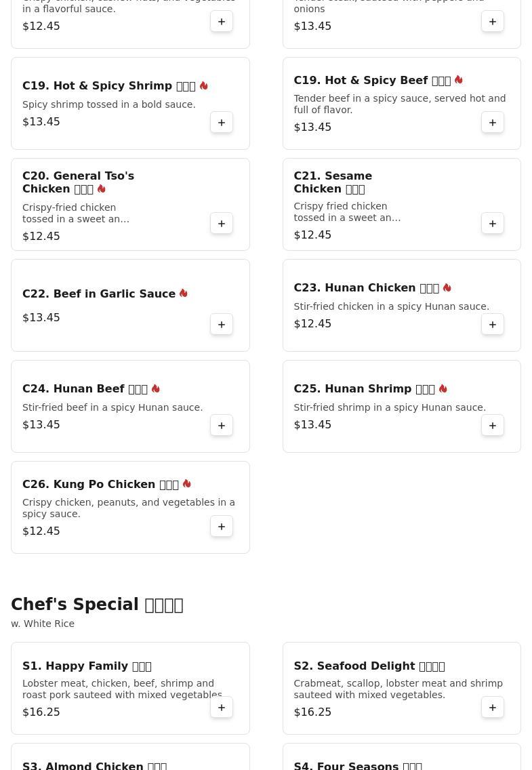Add C22 Beef in Garlic Sauce
The image size is (532, 770).
(x=222, y=325)
